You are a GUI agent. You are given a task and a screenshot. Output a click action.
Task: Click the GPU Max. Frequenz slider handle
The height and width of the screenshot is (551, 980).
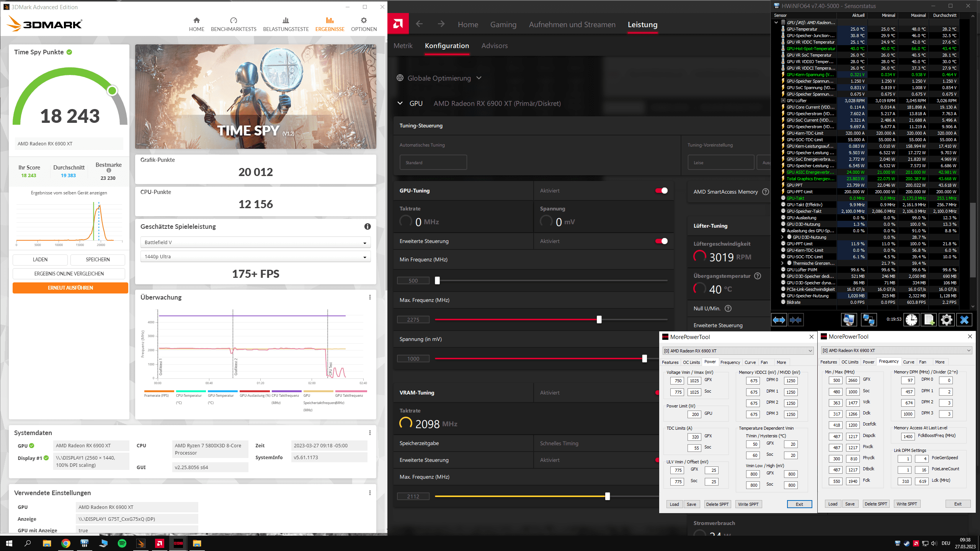click(x=599, y=320)
